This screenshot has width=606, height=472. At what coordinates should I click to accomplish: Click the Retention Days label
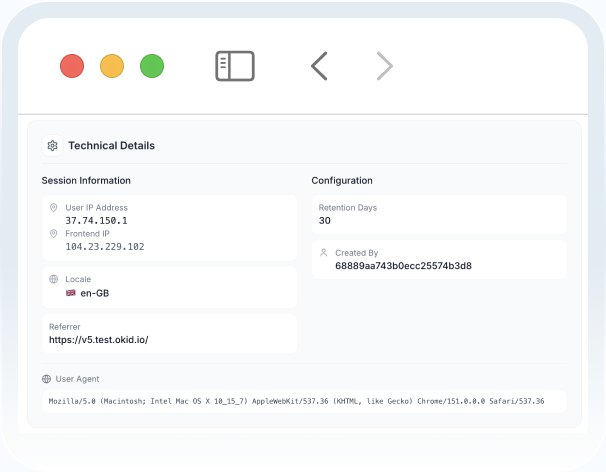pos(348,208)
